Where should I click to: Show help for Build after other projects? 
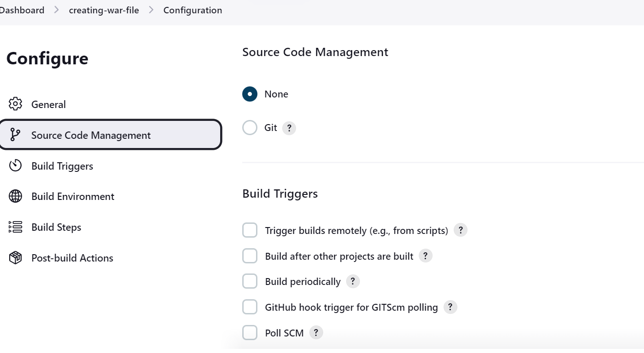click(425, 256)
